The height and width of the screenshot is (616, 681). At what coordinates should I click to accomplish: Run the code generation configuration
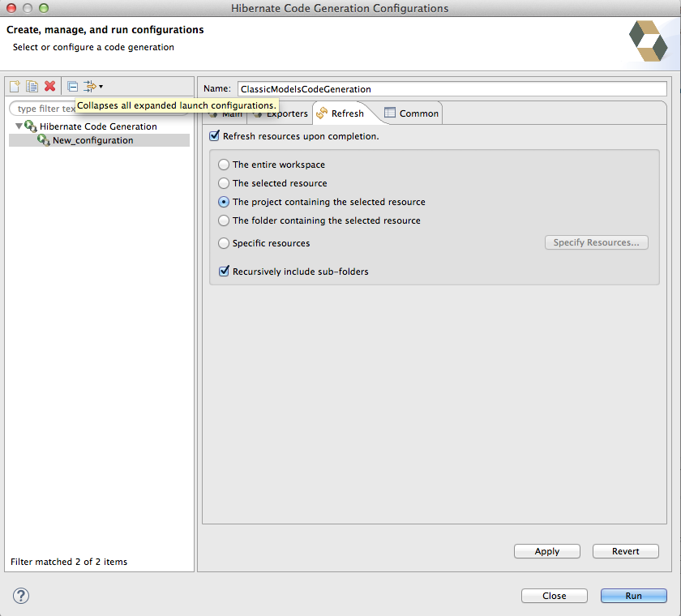[x=634, y=596]
